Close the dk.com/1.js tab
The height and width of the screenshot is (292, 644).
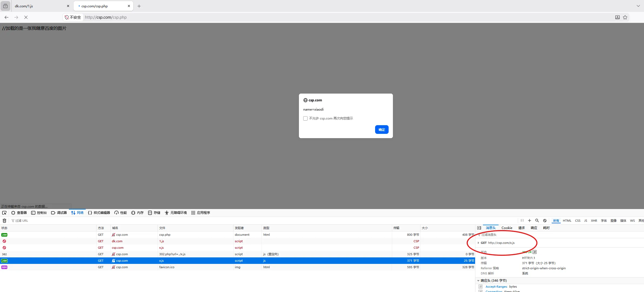(68, 6)
